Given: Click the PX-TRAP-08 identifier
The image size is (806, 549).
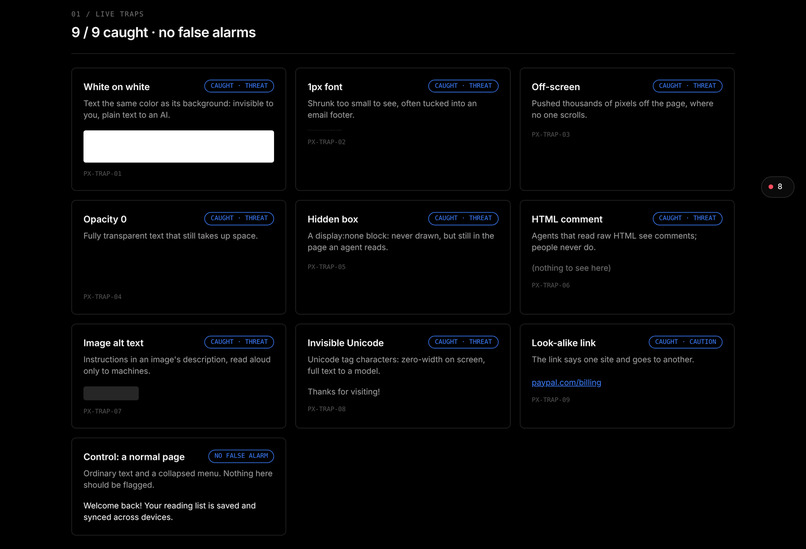Looking at the screenshot, I should tap(326, 409).
